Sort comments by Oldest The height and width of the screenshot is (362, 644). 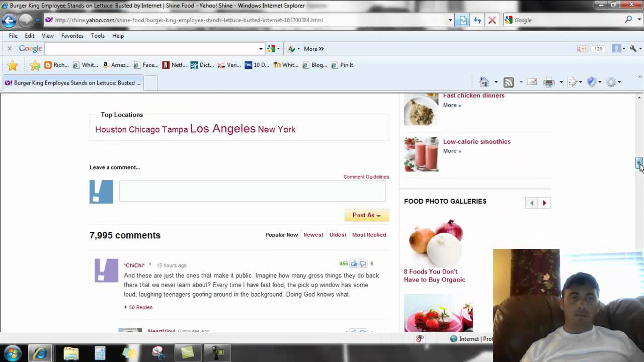coord(338,235)
